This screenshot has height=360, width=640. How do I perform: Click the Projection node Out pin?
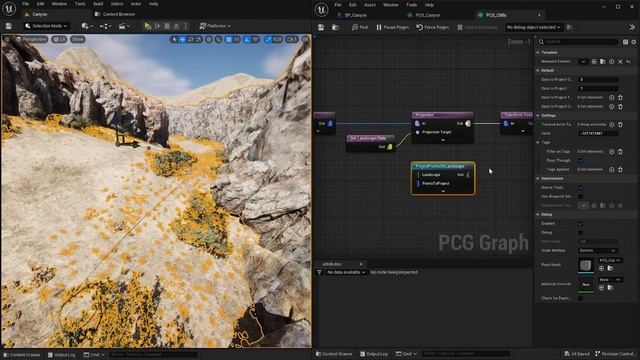coord(468,123)
